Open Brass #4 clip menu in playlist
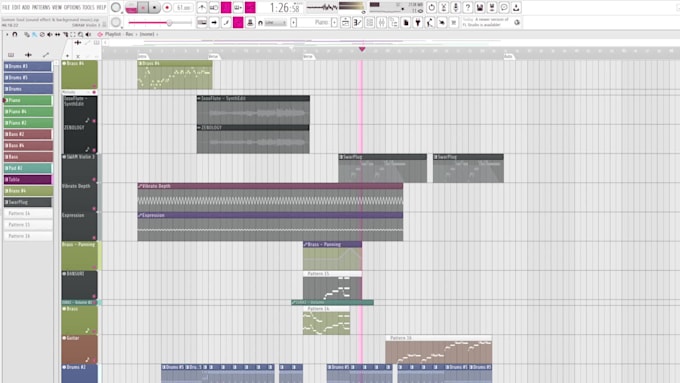 tap(141, 63)
